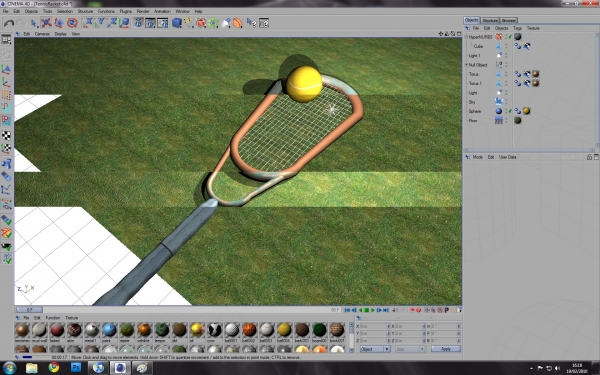Open Photoshop from the Windows taskbar
This screenshot has height=375, width=600.
pyautogui.click(x=76, y=368)
